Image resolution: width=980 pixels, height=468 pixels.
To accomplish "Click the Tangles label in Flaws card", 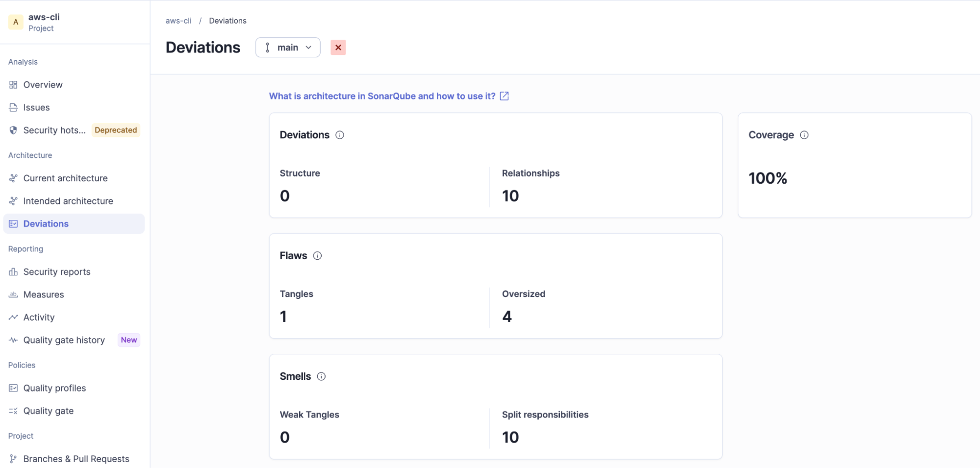I will [297, 294].
